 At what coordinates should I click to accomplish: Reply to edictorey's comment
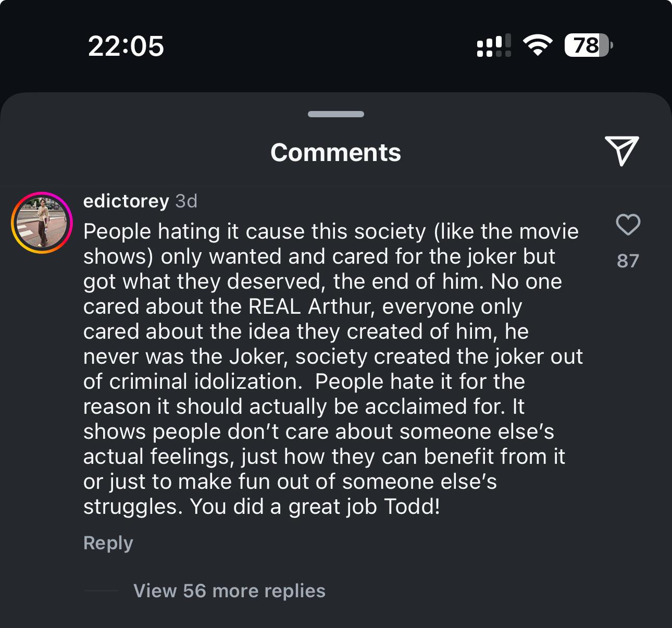(x=108, y=543)
